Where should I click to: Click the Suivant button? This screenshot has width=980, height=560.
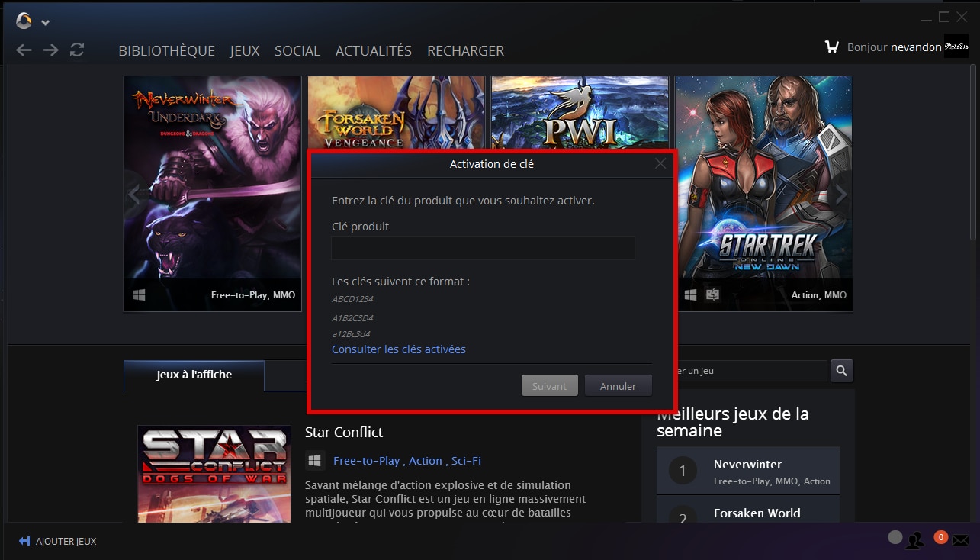(550, 386)
